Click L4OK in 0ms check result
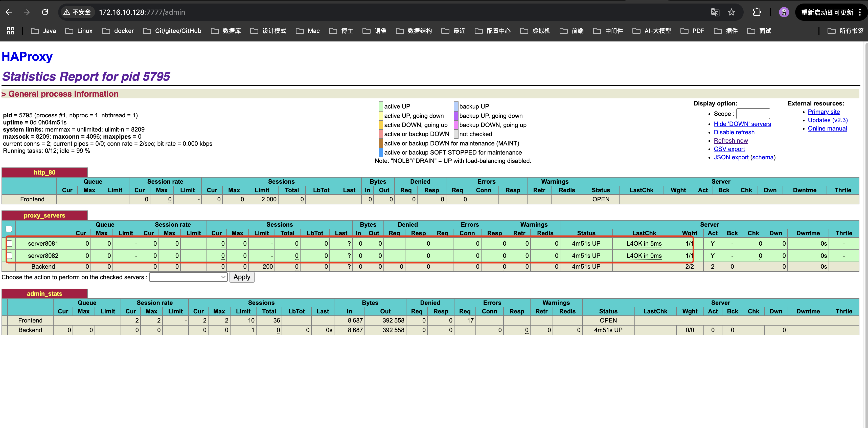The image size is (868, 428). pos(644,255)
